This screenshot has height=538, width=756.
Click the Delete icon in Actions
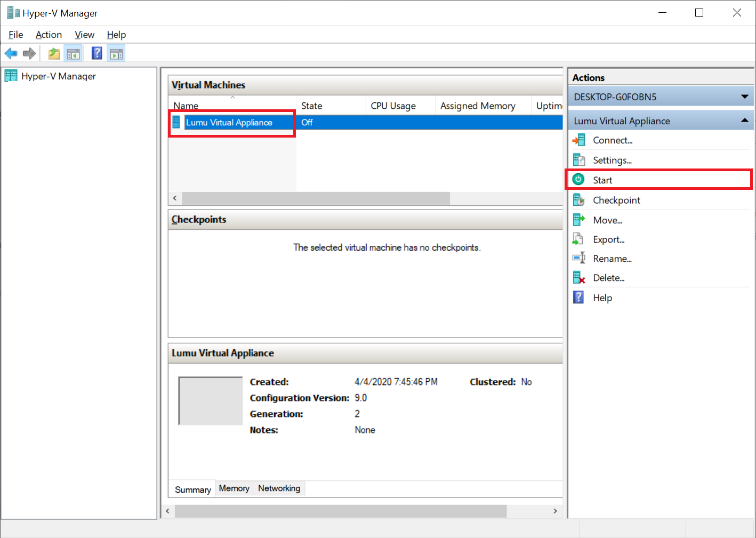[x=579, y=278]
